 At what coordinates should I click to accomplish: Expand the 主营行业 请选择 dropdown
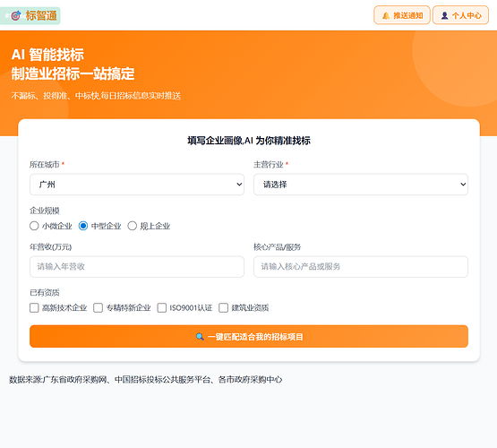tap(361, 185)
